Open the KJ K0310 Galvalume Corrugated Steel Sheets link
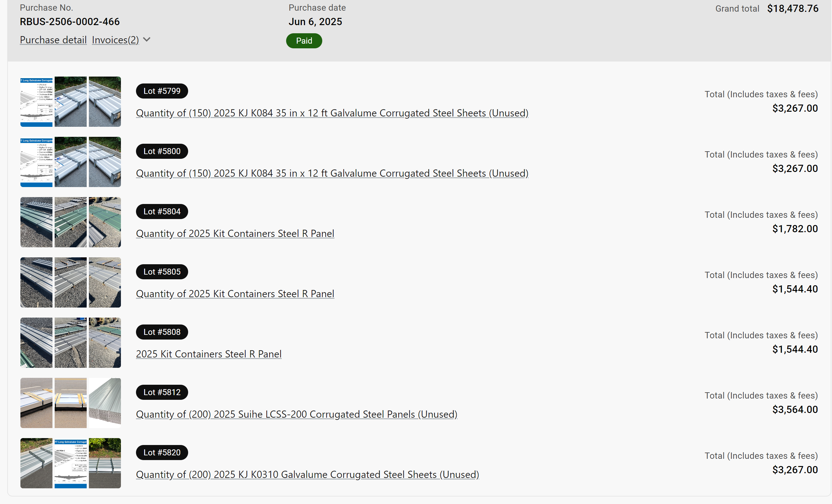 [307, 475]
